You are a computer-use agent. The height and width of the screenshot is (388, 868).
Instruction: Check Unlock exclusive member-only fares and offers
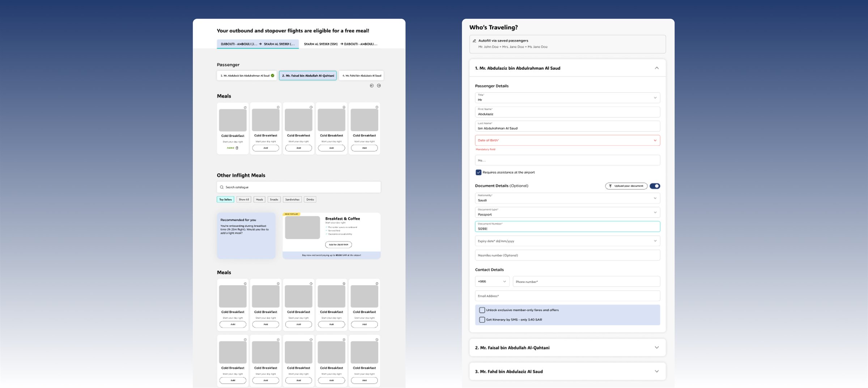pos(482,310)
